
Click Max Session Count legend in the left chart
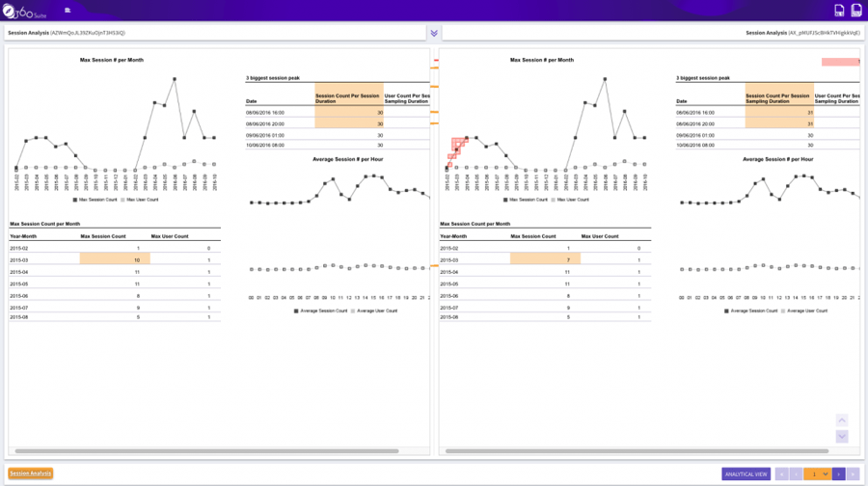point(95,200)
